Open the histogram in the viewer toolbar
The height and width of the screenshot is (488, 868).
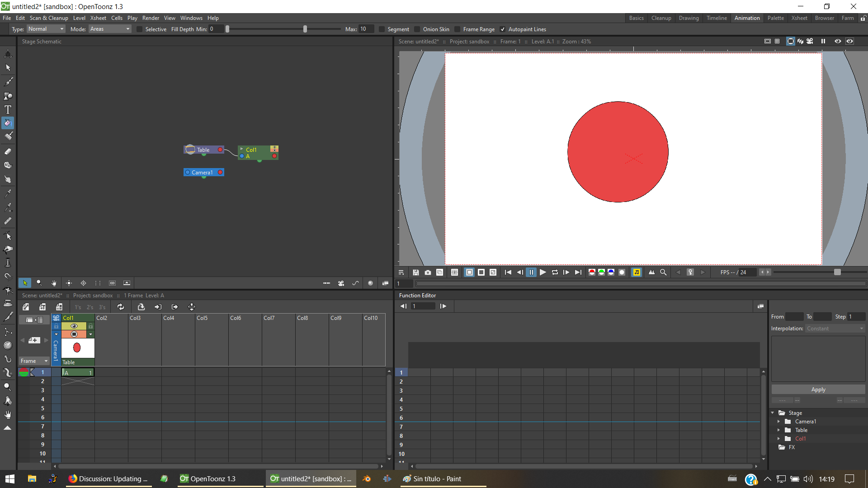click(x=651, y=272)
